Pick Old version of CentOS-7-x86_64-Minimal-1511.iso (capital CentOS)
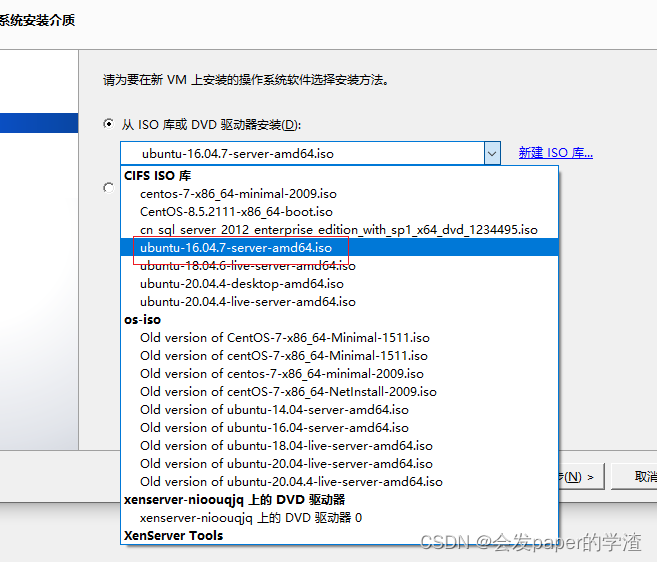The width and height of the screenshot is (657, 562). pyautogui.click(x=339, y=338)
